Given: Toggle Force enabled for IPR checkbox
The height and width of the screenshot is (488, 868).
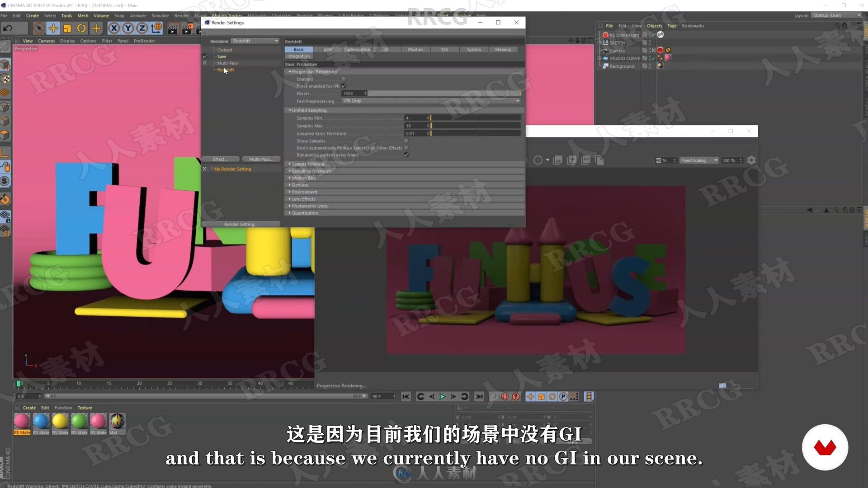Looking at the screenshot, I should pyautogui.click(x=344, y=86).
